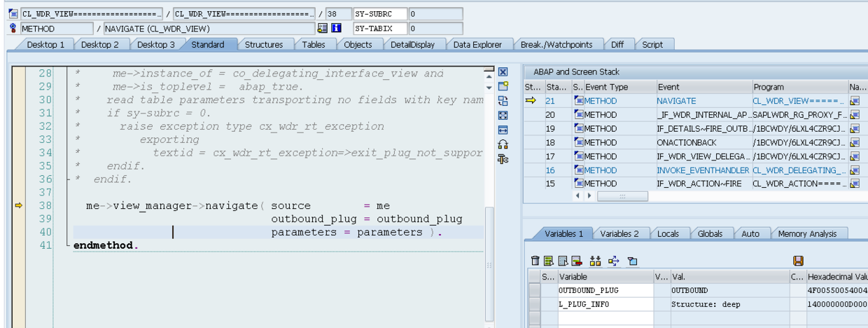Select the OUTBOUND_PLUG row selector button

[535, 290]
